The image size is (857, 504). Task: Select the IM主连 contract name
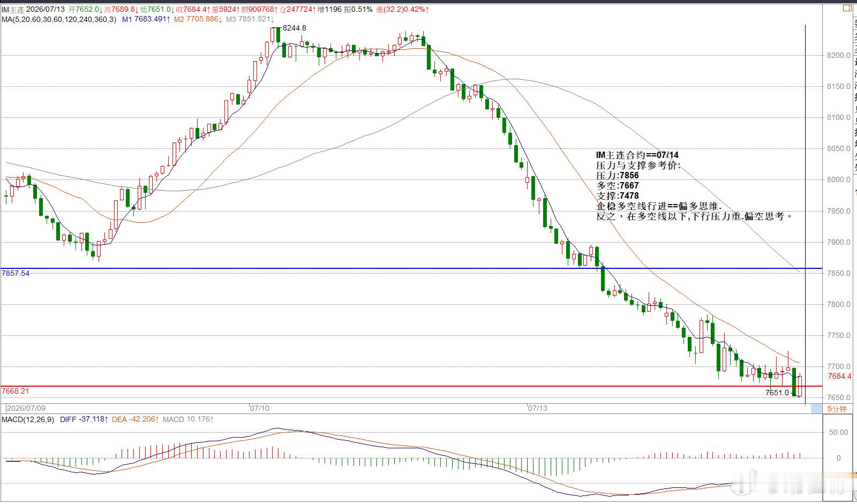[12, 10]
